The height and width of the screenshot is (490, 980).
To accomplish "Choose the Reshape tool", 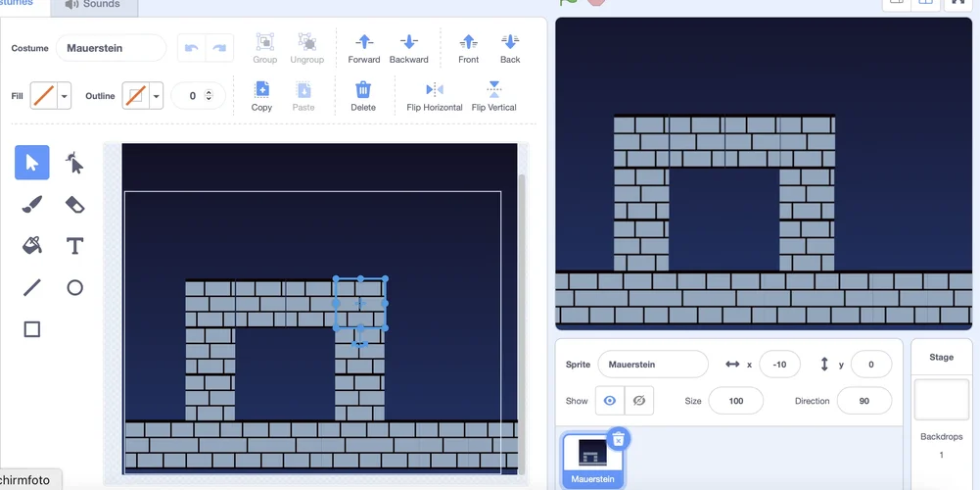I will (74, 163).
